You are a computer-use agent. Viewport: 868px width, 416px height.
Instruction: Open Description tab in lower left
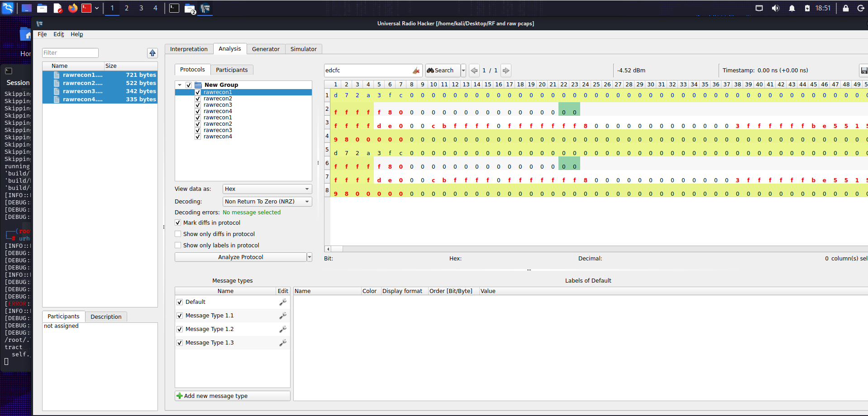point(106,317)
